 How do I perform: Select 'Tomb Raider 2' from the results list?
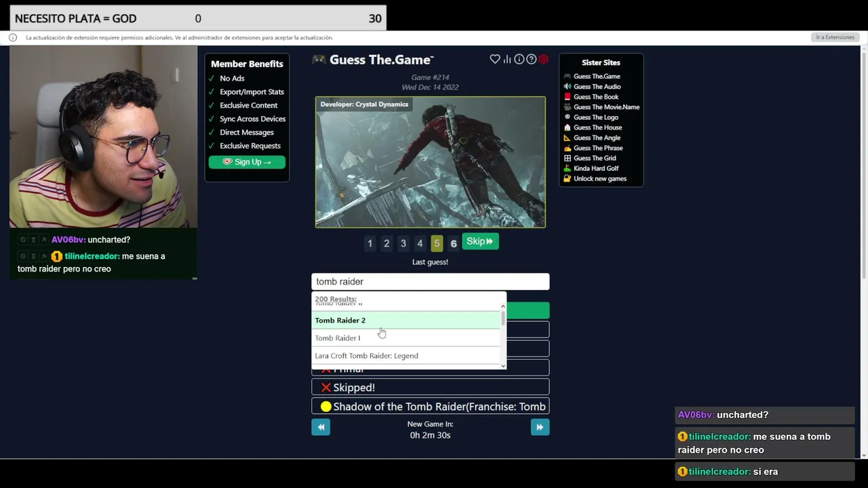pos(406,321)
